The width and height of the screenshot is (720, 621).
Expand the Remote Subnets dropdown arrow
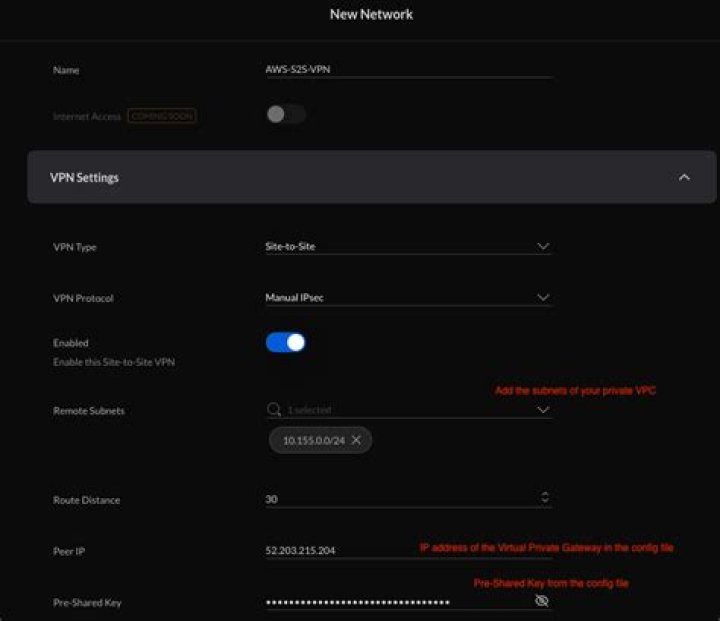543,410
